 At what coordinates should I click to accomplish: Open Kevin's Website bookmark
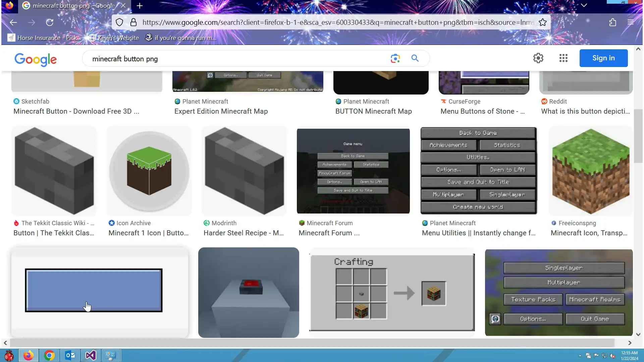[114, 38]
